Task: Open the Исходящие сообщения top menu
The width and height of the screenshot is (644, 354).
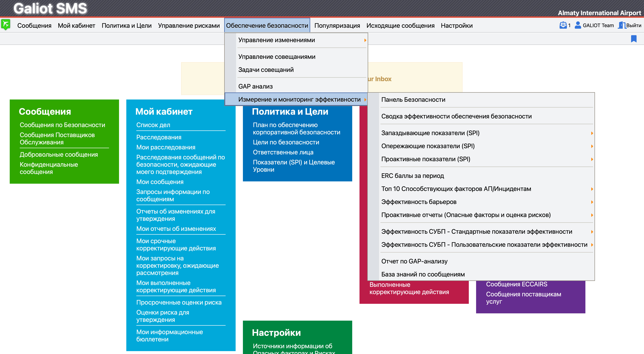Action: point(400,25)
